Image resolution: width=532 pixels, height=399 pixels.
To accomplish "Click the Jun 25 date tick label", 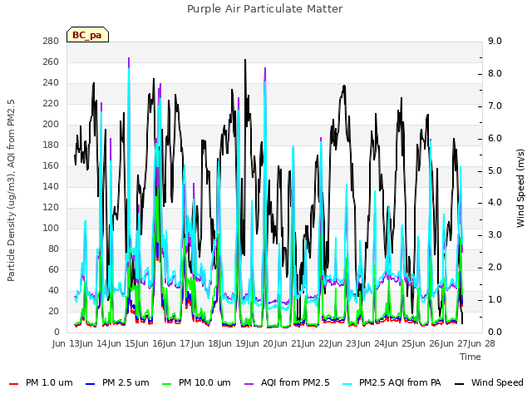I will (399, 343).
